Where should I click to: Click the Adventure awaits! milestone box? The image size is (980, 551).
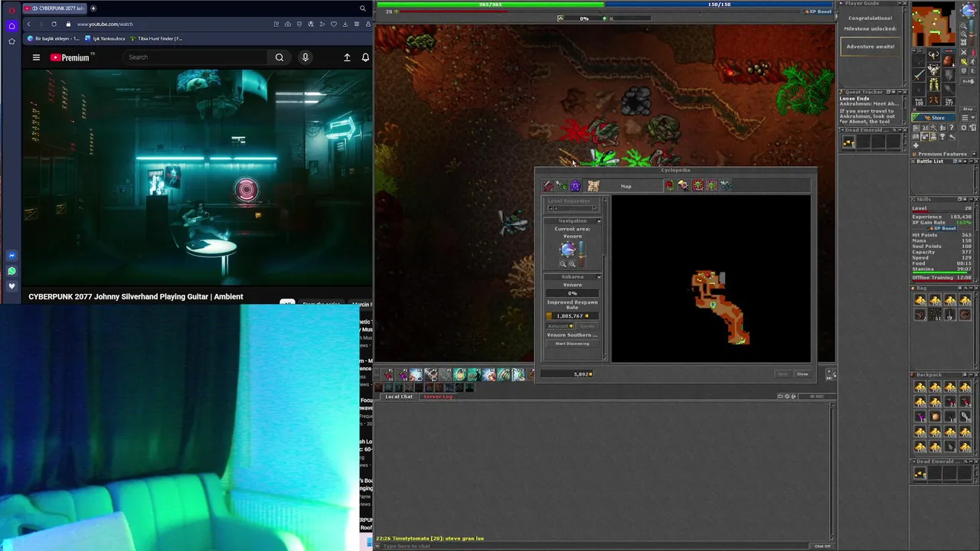tap(870, 47)
